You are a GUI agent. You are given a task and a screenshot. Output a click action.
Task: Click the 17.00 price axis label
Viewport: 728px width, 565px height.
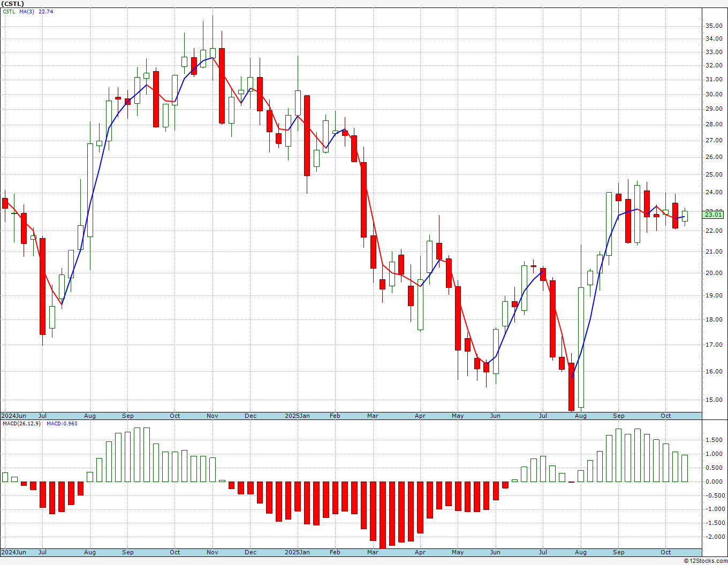pos(713,345)
